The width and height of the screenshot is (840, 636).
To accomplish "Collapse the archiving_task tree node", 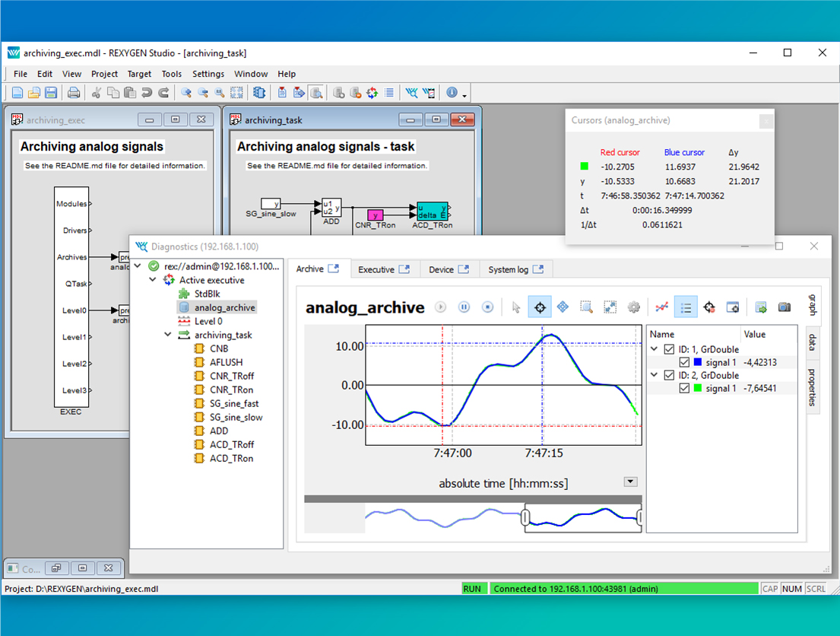I will 168,335.
